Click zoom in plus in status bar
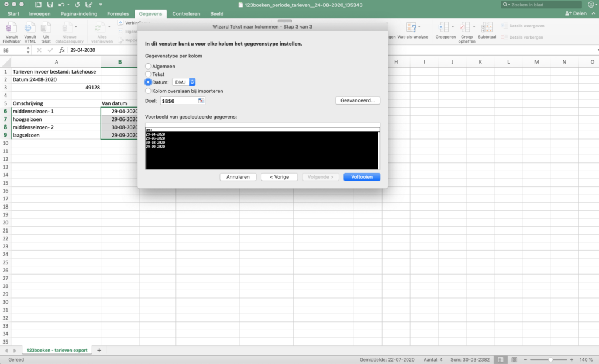This screenshot has width=599, height=364. point(572,359)
